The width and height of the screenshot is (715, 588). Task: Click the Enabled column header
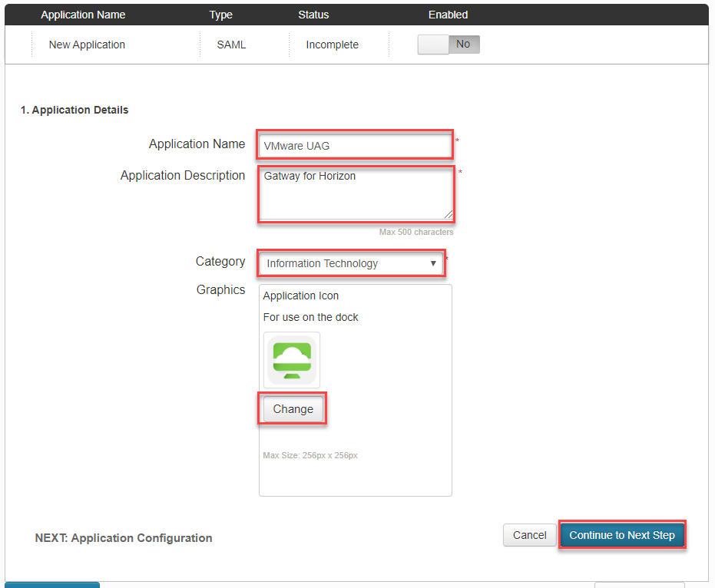(448, 15)
